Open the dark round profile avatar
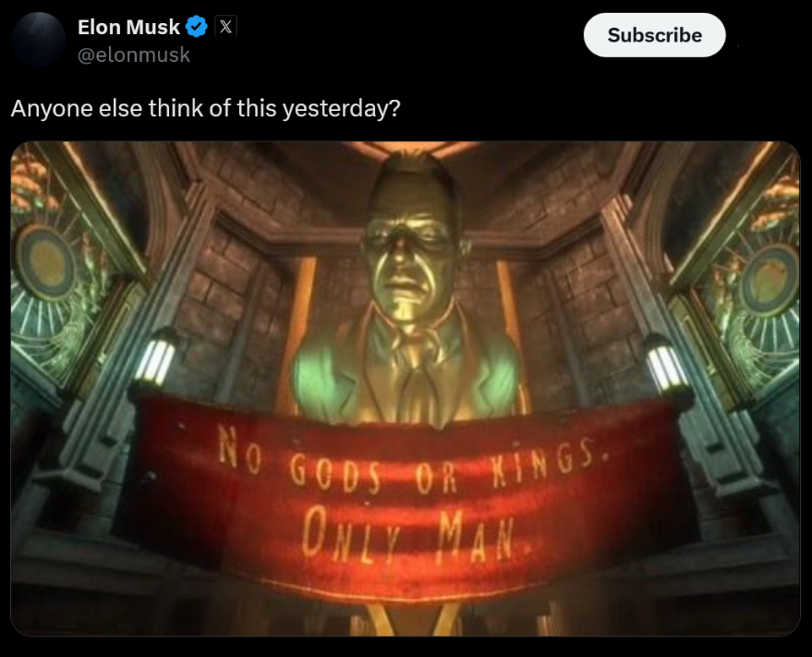This screenshot has width=812, height=657. (x=39, y=40)
